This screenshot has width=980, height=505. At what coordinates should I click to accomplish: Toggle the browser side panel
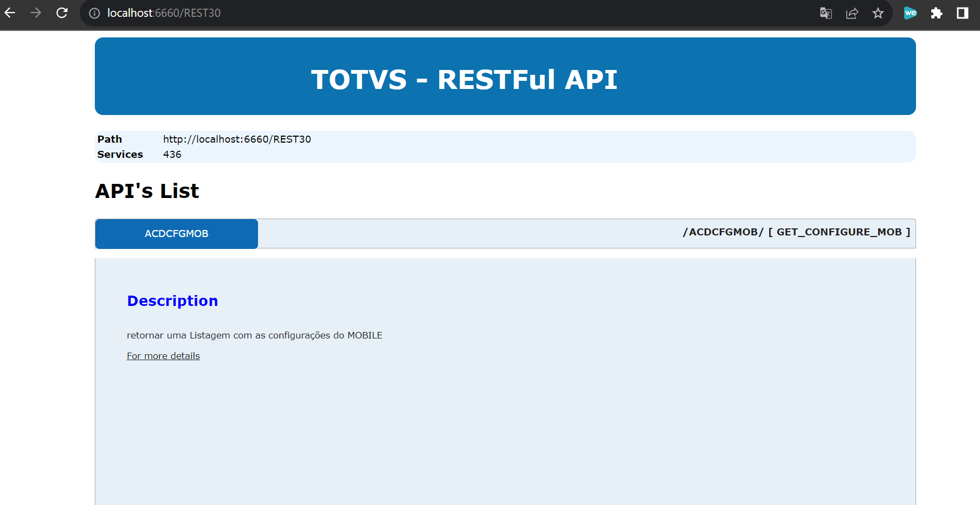(x=963, y=13)
